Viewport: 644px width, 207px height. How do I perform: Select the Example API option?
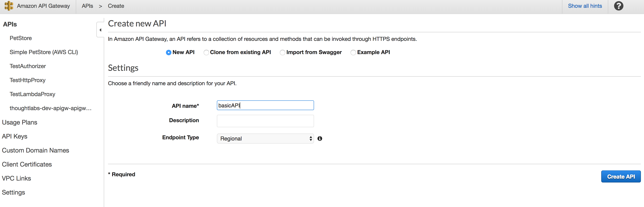coord(353,52)
